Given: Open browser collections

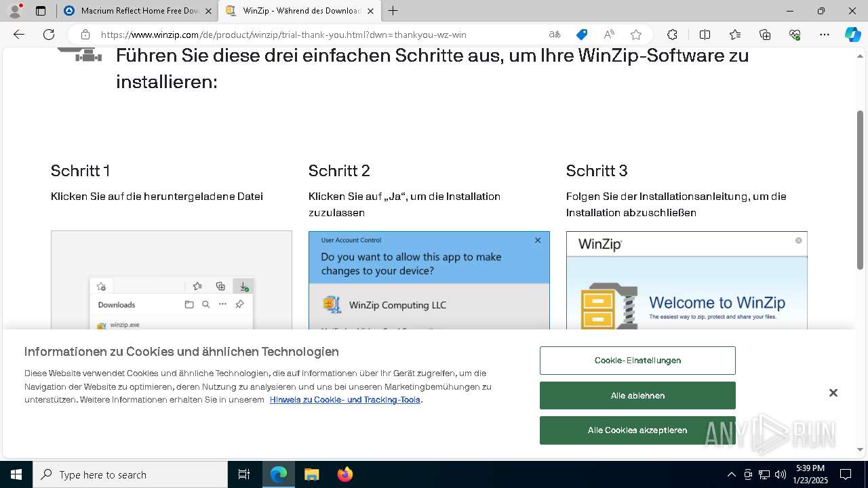Looking at the screenshot, I should pos(765,35).
